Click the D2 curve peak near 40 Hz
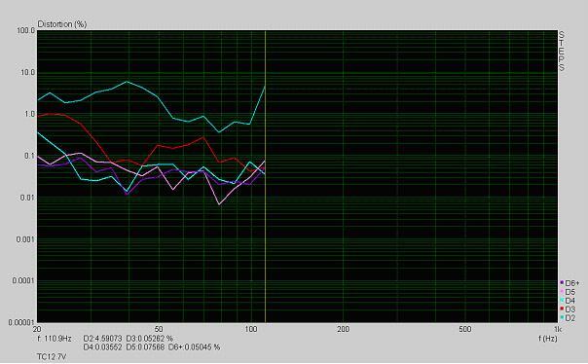The height and width of the screenshot is (364, 588). point(128,82)
